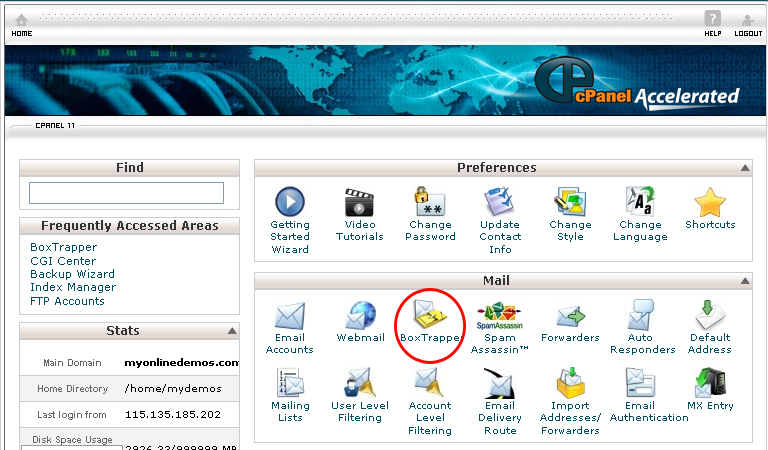Click the 115.135.185.202 last login IP
Image resolution: width=768 pixels, height=450 pixels.
click(173, 415)
